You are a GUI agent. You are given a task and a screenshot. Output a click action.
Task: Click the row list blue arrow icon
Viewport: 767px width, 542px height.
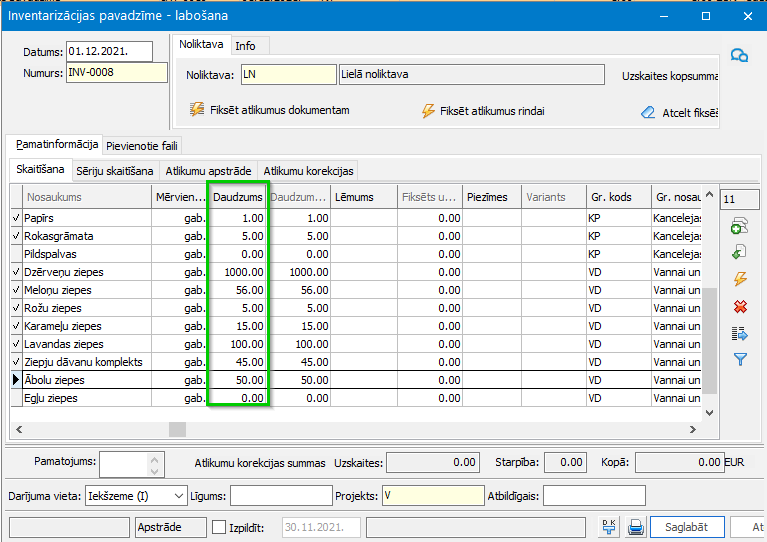(740, 333)
